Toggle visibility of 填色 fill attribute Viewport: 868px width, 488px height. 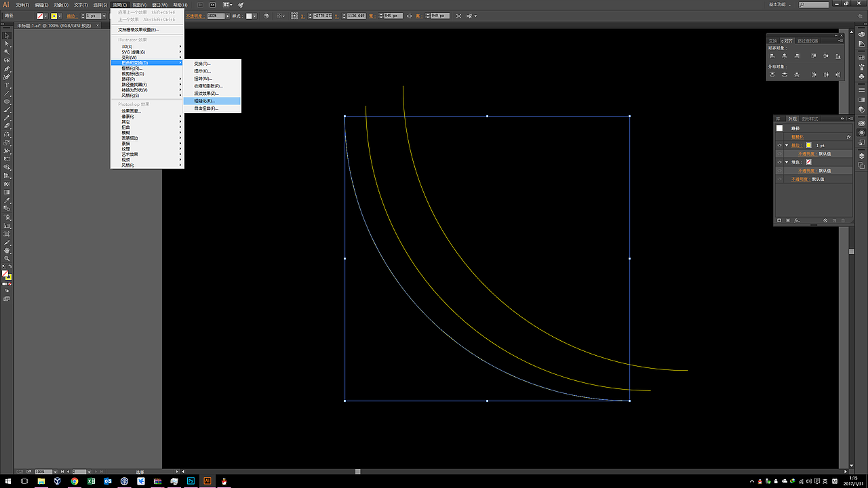[x=778, y=162]
